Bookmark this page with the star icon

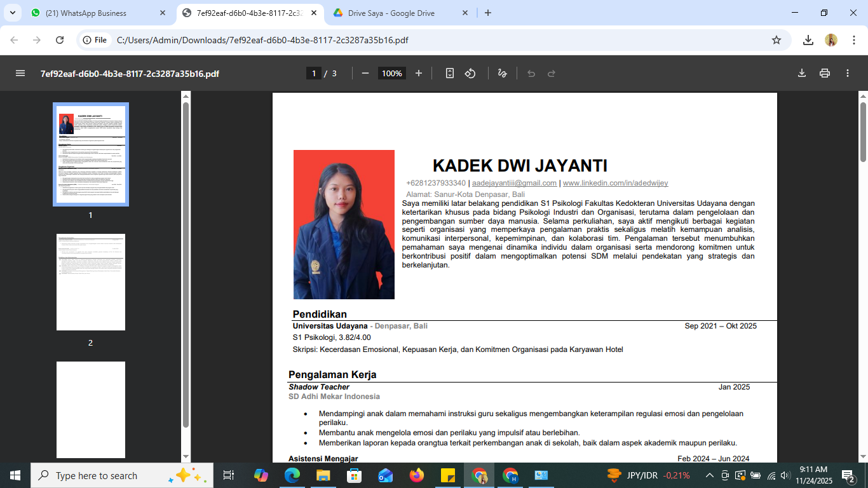776,40
